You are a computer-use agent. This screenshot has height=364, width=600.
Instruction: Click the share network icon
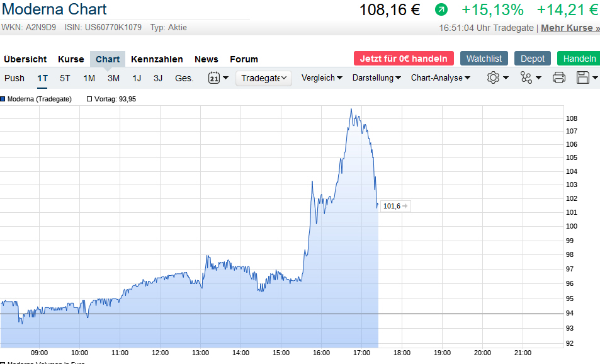point(526,77)
